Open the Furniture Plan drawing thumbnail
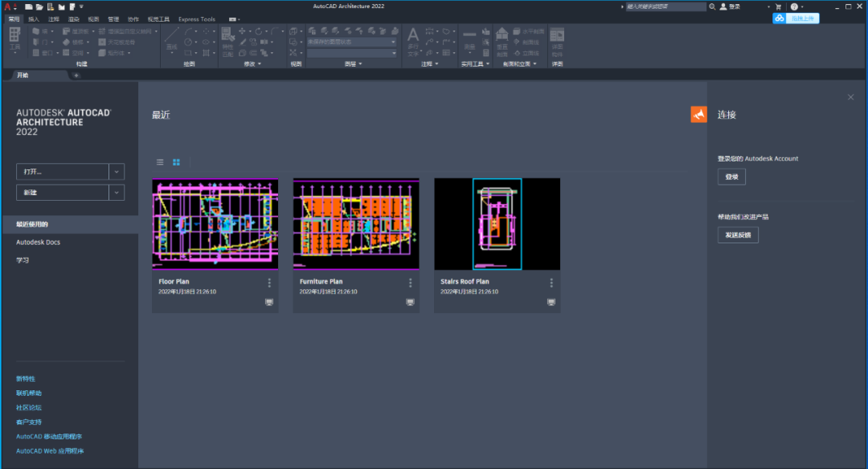The height and width of the screenshot is (469, 868). tap(356, 224)
